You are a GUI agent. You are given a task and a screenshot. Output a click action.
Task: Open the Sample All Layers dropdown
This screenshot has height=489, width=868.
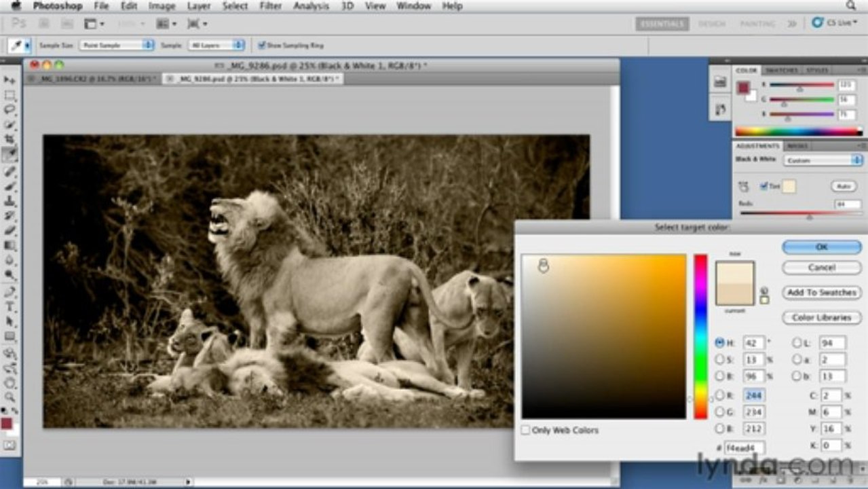(x=216, y=46)
